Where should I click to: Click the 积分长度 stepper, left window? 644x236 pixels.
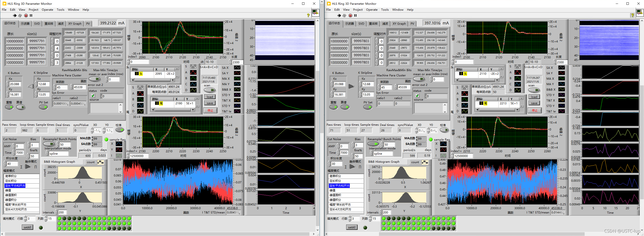tap(5, 164)
